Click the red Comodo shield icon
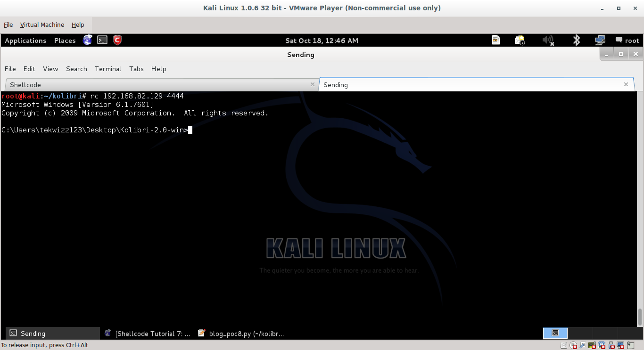 point(117,40)
